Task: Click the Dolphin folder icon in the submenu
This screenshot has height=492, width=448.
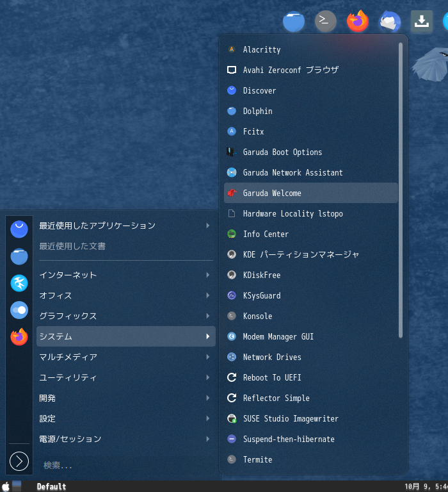Action: click(x=232, y=111)
